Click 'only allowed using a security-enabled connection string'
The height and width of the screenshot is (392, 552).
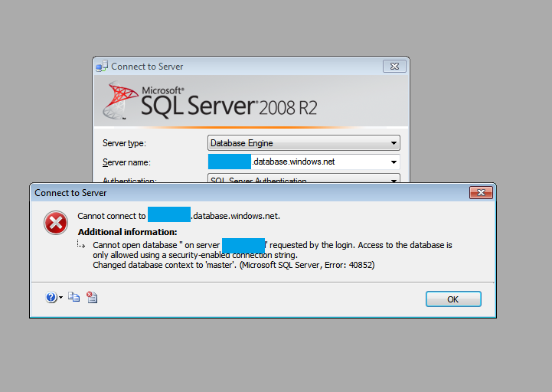click(x=195, y=255)
